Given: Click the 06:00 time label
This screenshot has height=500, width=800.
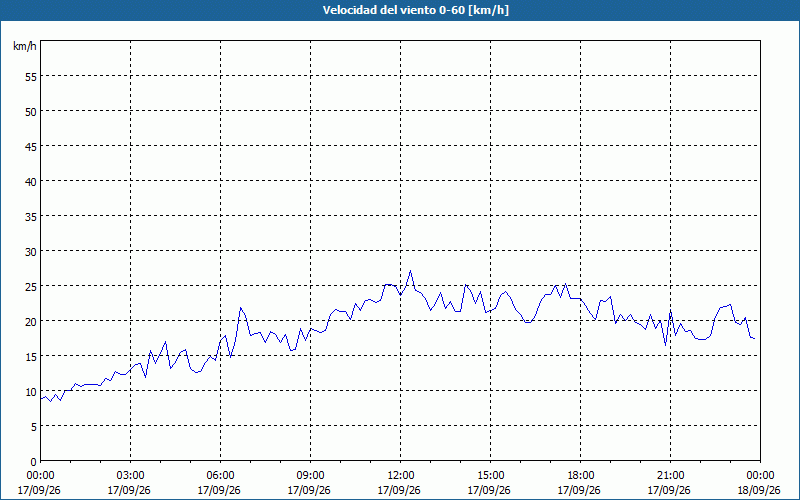Looking at the screenshot, I should (x=220, y=476).
